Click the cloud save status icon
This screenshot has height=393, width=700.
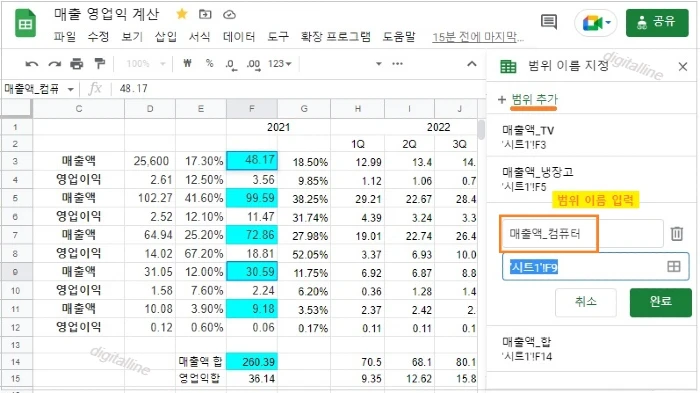(229, 15)
